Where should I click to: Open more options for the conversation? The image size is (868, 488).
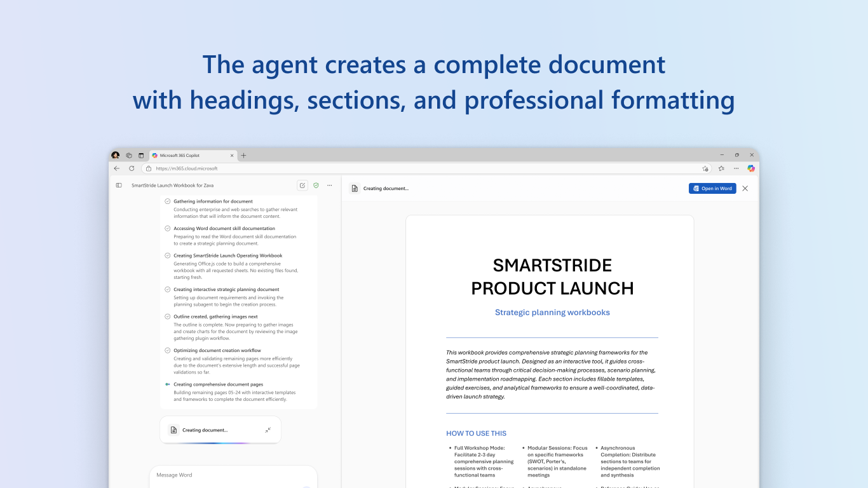pyautogui.click(x=329, y=186)
